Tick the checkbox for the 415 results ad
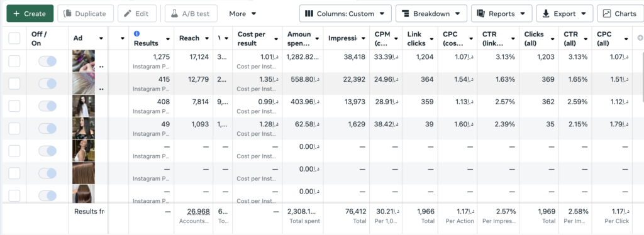 (14, 84)
